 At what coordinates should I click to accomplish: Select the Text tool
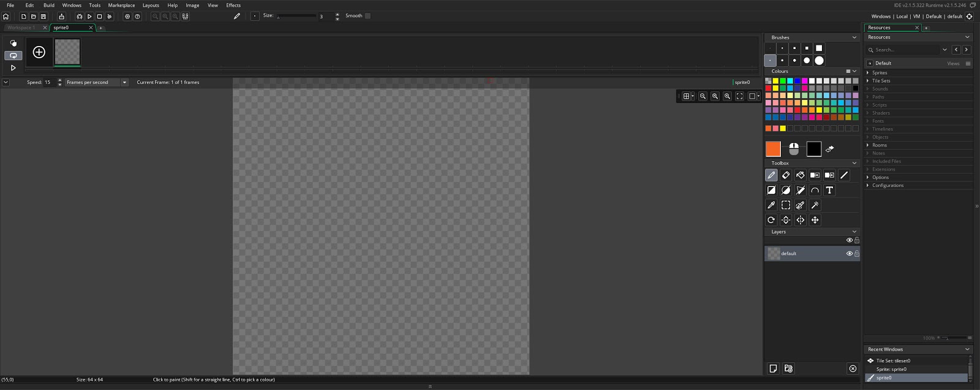[x=829, y=190]
